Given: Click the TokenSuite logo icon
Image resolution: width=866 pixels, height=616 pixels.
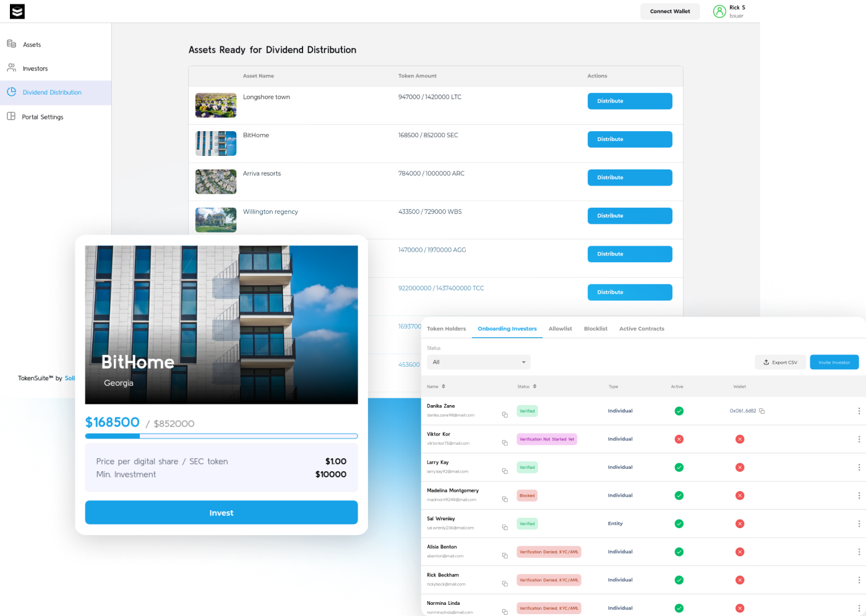Looking at the screenshot, I should (17, 11).
